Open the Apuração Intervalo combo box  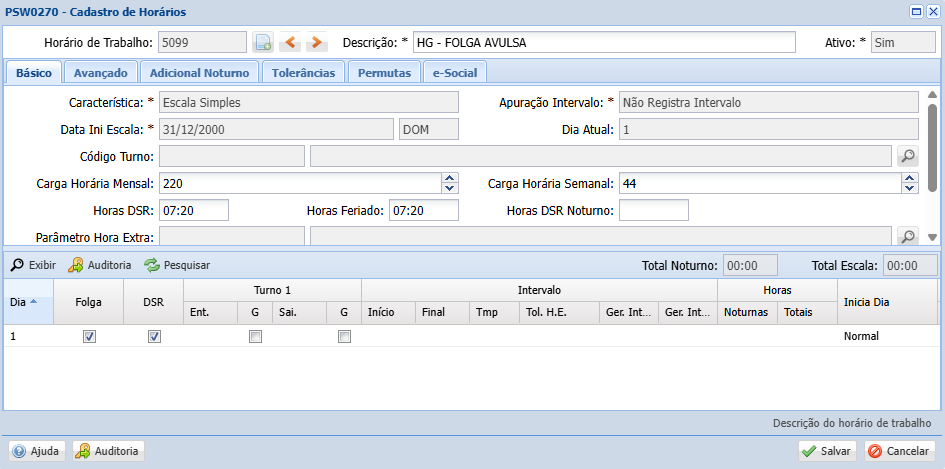point(768,102)
